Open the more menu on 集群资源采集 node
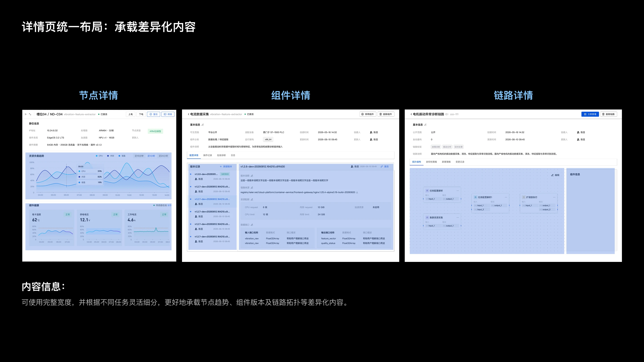This screenshot has width=644, height=362. pyautogui.click(x=458, y=217)
